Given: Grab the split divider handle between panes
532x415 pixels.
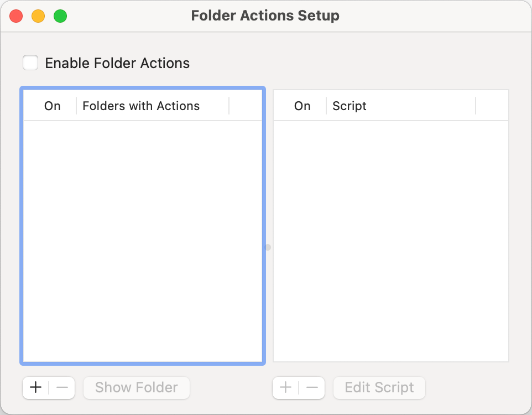Looking at the screenshot, I should [x=268, y=247].
